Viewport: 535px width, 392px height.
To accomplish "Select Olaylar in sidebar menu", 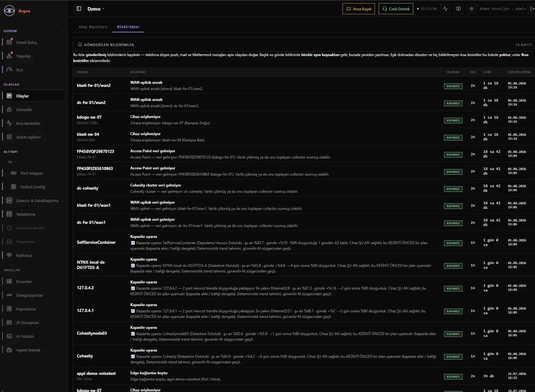I will coord(34,96).
